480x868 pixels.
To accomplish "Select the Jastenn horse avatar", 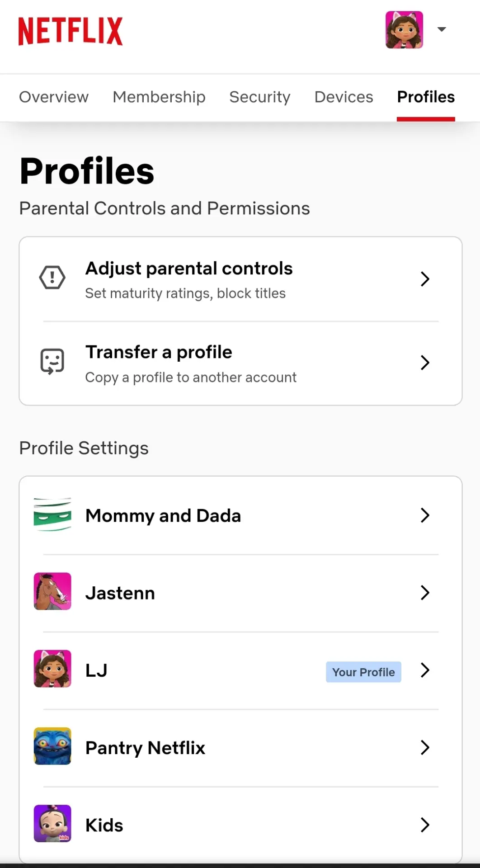I will 52,591.
